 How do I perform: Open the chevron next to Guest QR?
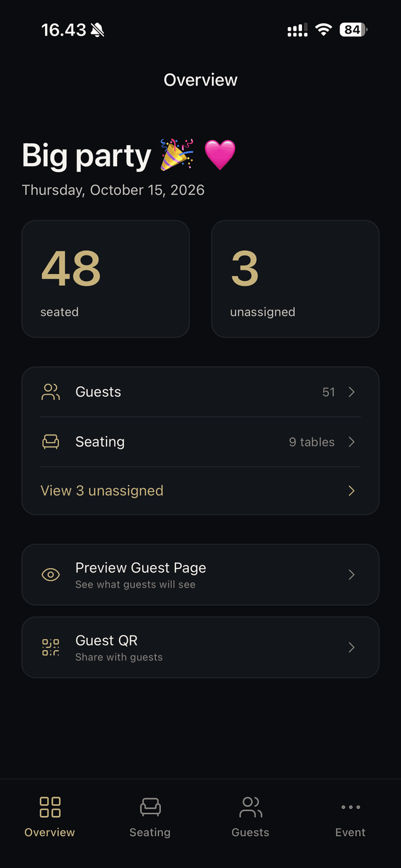(x=351, y=647)
